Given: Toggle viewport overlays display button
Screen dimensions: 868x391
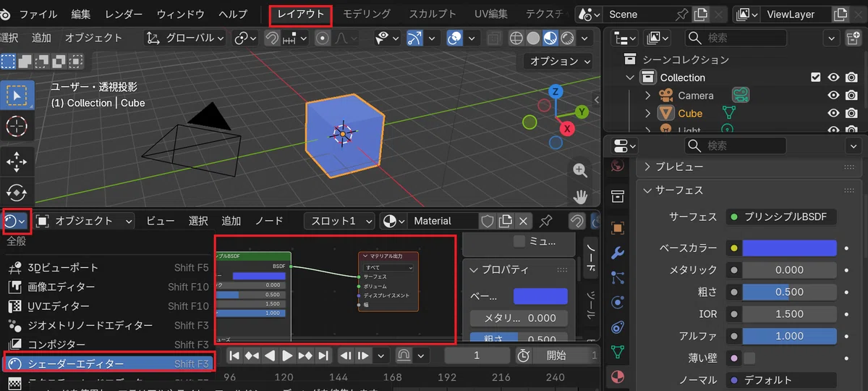Looking at the screenshot, I should (455, 38).
